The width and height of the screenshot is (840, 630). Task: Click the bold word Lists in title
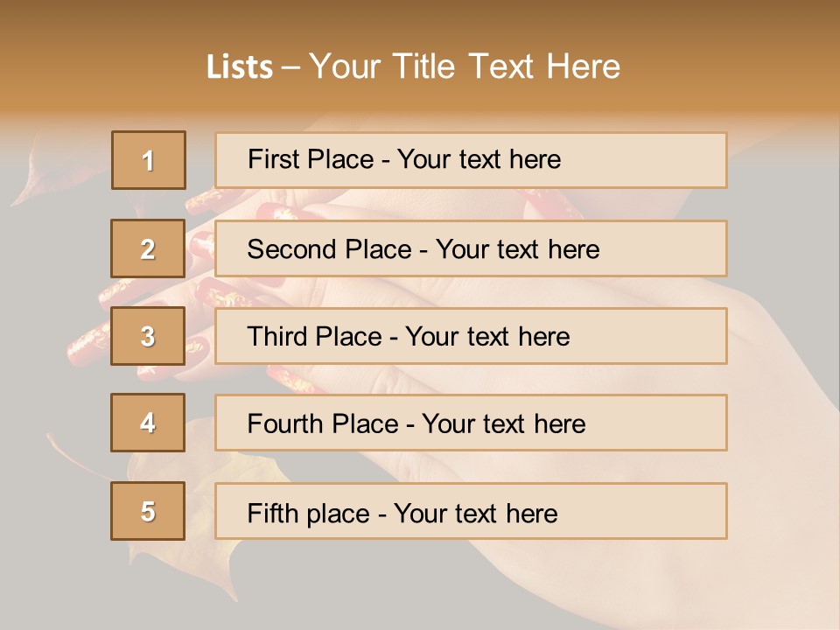pos(239,67)
